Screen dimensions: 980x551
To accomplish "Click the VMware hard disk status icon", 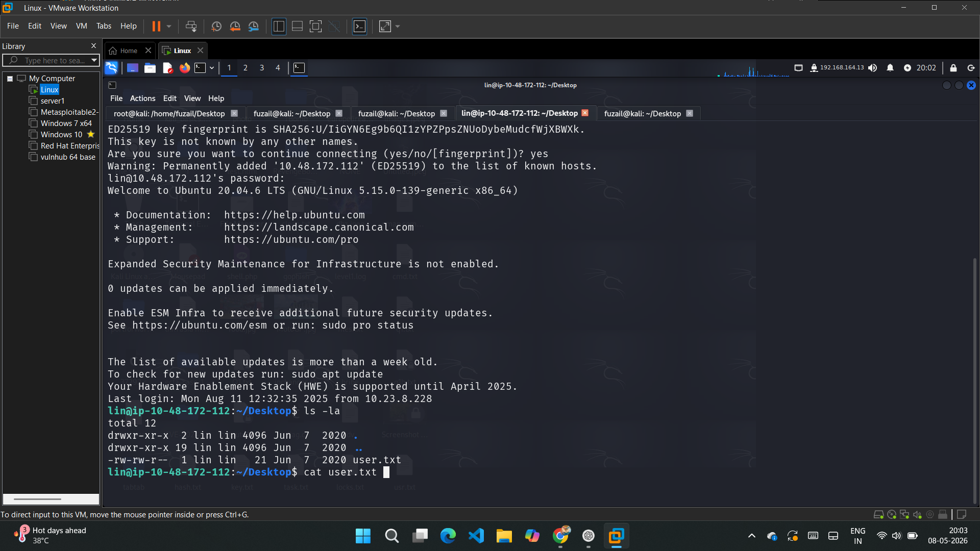I will 878,514.
